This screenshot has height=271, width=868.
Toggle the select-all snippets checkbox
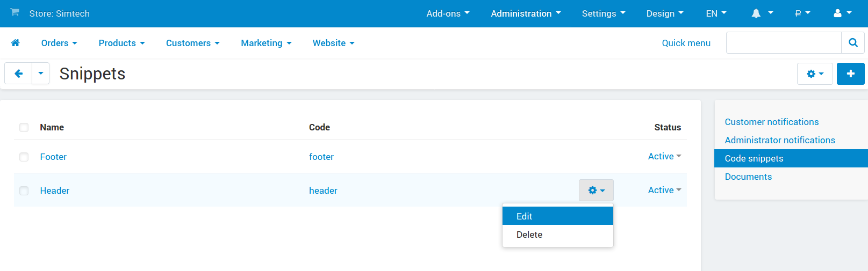[x=24, y=127]
